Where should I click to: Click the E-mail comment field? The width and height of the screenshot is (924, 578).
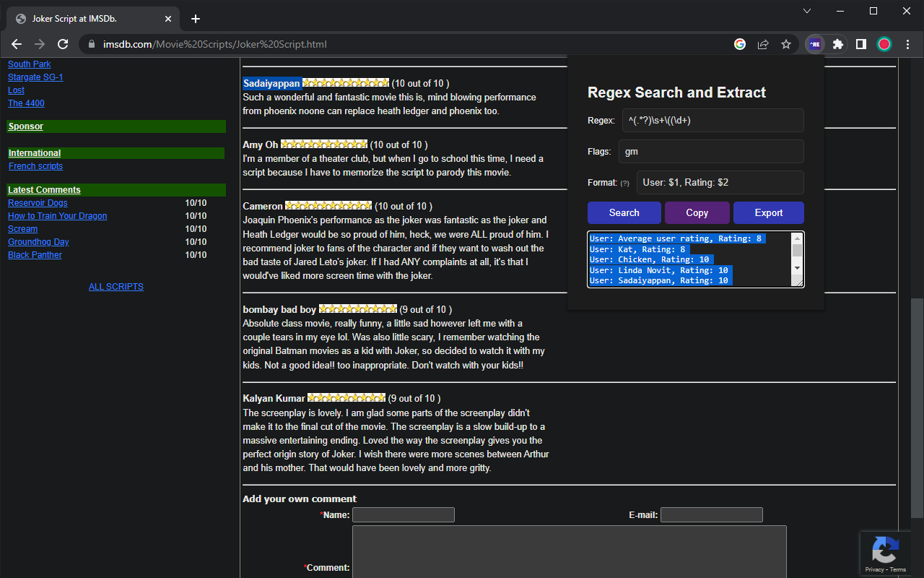(712, 514)
